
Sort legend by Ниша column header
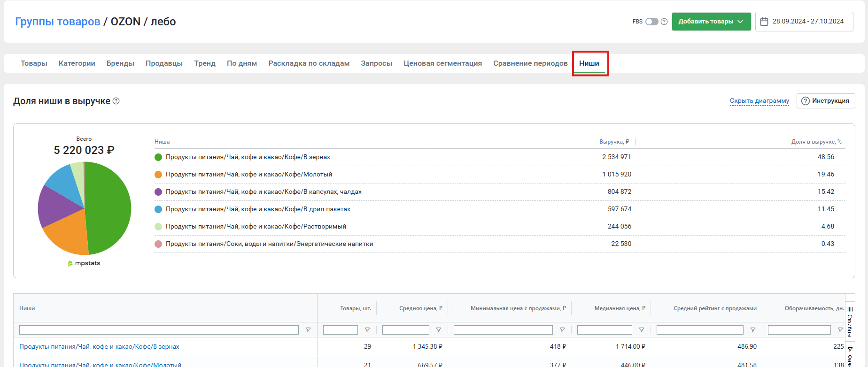[x=162, y=142]
